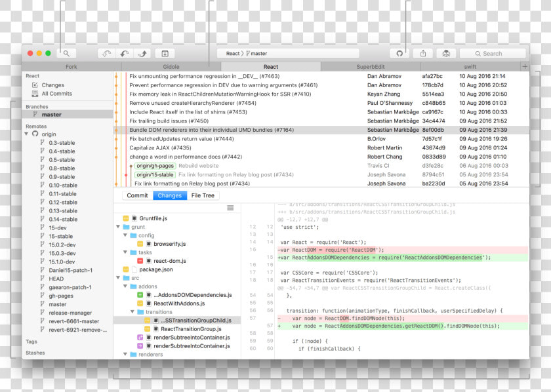Click the modified status icon of Gruntfile.js
Screen dimensions: 551x392
point(126,218)
